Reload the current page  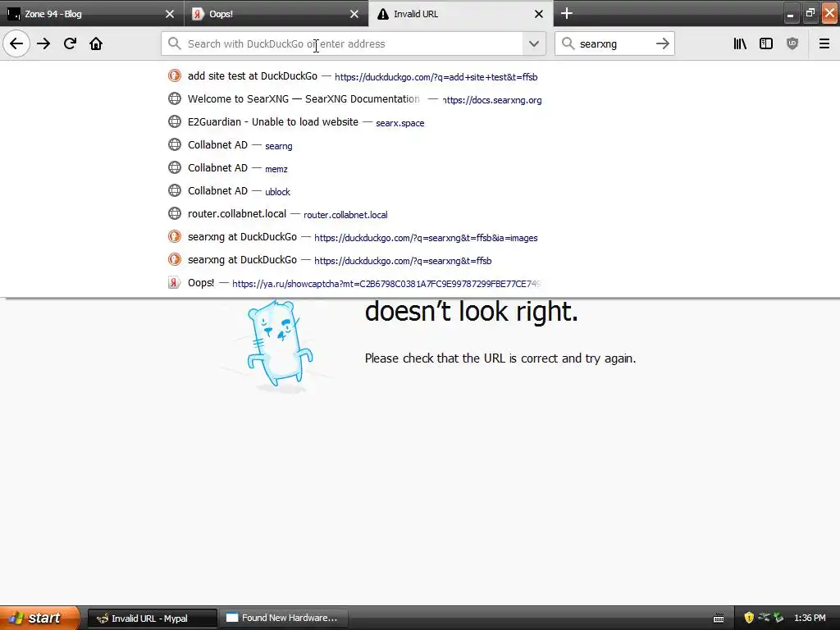pos(70,43)
